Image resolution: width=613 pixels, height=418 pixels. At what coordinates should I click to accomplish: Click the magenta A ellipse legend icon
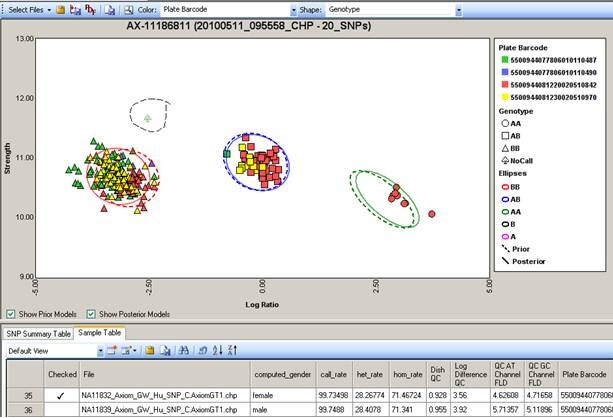pos(505,237)
